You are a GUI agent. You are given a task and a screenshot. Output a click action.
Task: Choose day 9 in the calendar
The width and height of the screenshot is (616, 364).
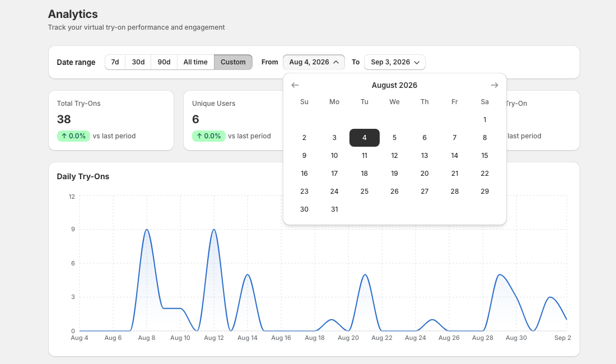click(305, 156)
